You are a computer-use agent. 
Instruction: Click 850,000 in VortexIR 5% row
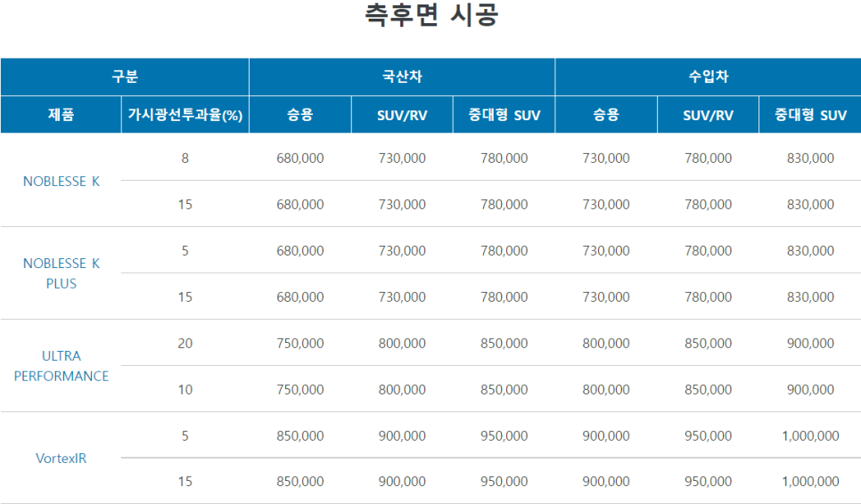[x=300, y=436]
